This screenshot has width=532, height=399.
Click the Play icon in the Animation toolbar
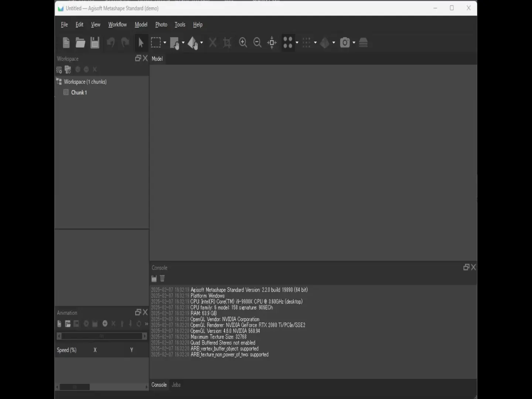point(86,324)
